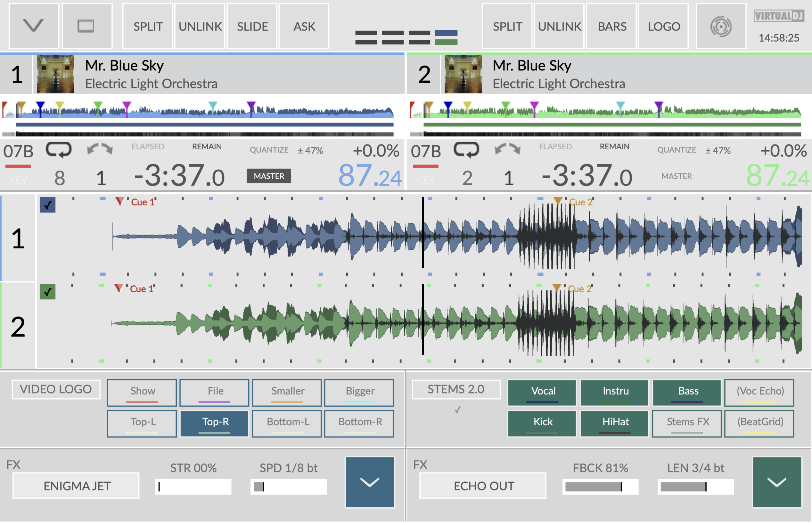The image size is (812, 525).
Task: Toggle the HiHat stem pad
Action: 615,424
